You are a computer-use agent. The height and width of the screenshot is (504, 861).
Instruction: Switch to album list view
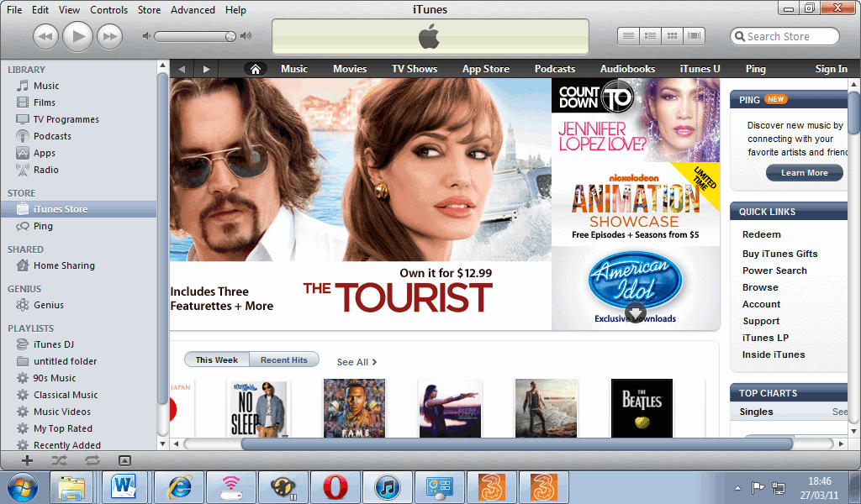[x=650, y=36]
